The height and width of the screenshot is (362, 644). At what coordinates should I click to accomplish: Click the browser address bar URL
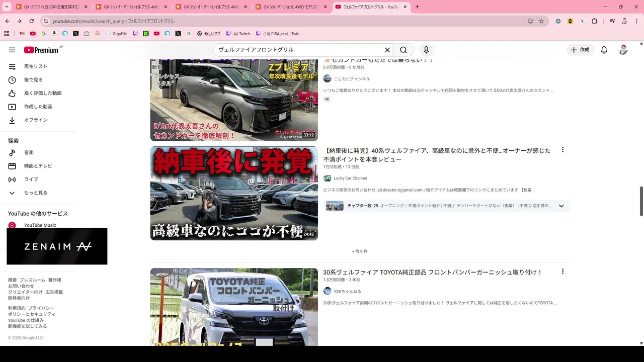pyautogui.click(x=113, y=21)
